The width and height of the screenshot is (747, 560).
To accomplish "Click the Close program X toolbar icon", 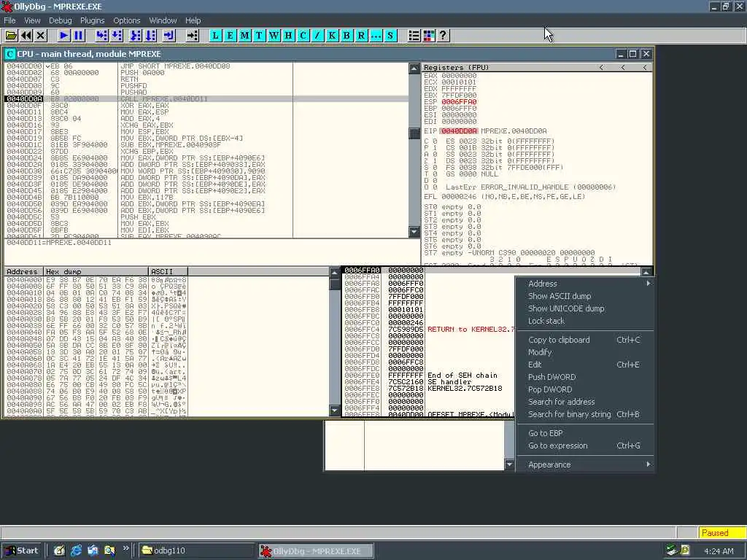I will tap(41, 36).
